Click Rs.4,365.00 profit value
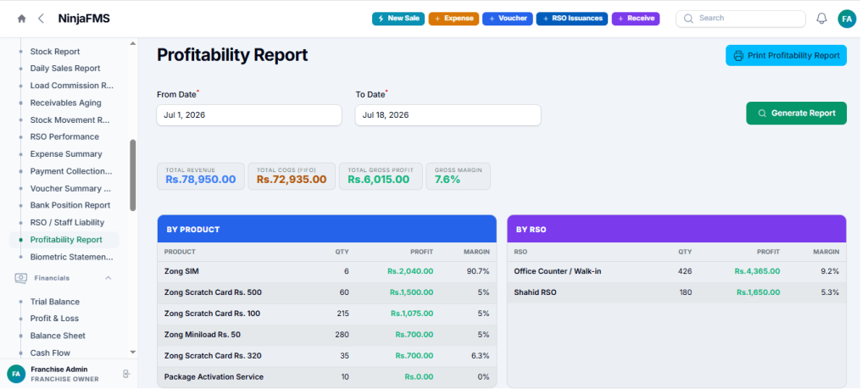This screenshot has width=868, height=389. 757,271
